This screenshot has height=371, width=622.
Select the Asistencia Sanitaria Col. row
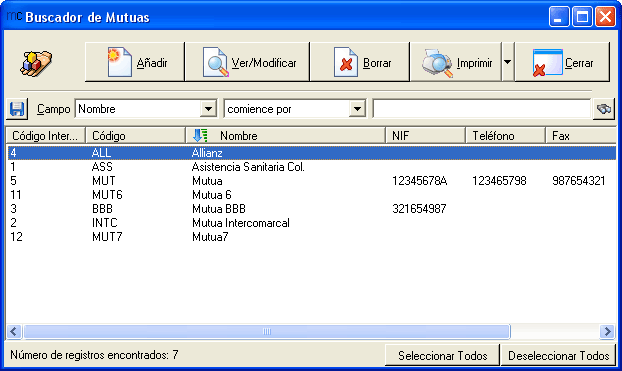tap(311, 167)
